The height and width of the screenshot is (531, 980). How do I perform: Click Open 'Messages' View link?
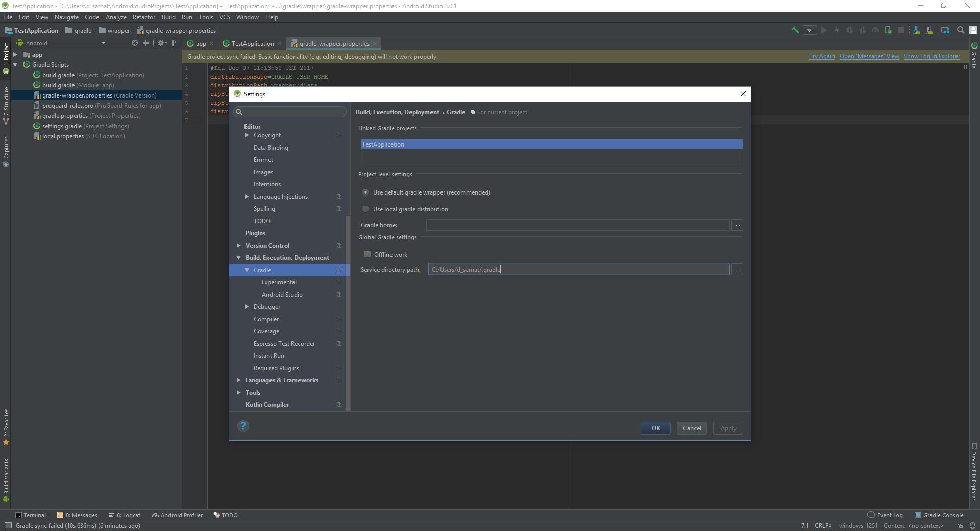(x=869, y=56)
